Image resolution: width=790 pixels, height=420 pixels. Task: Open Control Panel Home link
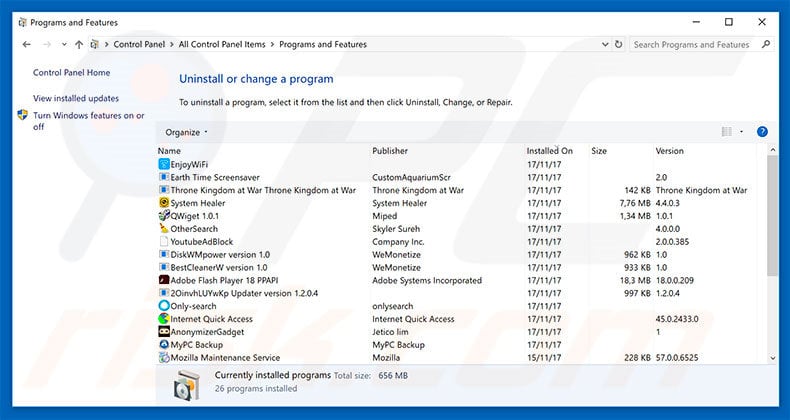pos(71,73)
